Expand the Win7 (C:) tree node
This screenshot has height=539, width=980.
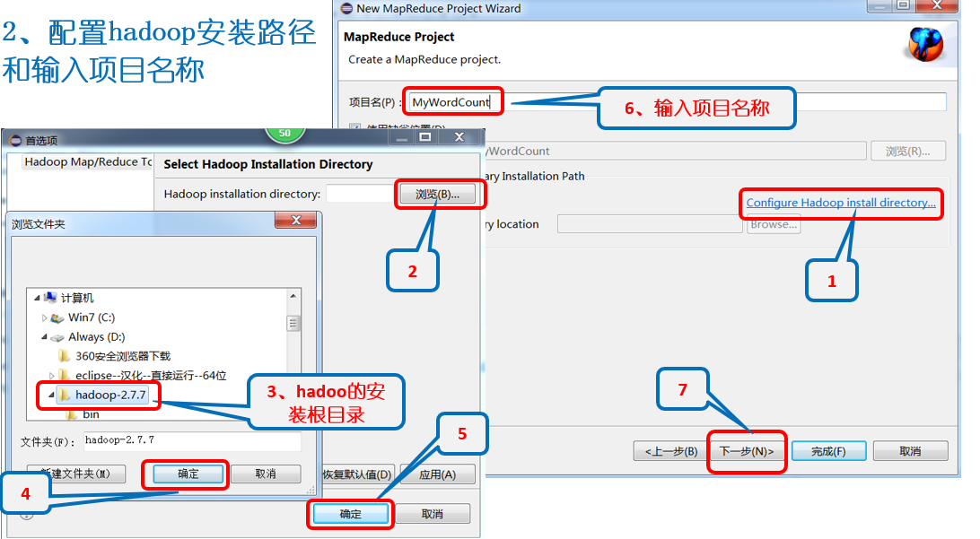[44, 317]
